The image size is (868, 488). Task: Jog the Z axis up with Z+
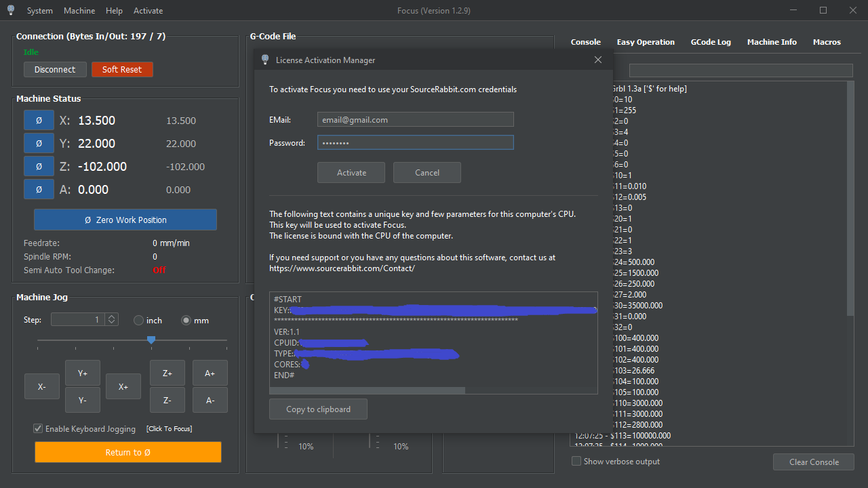(x=167, y=373)
